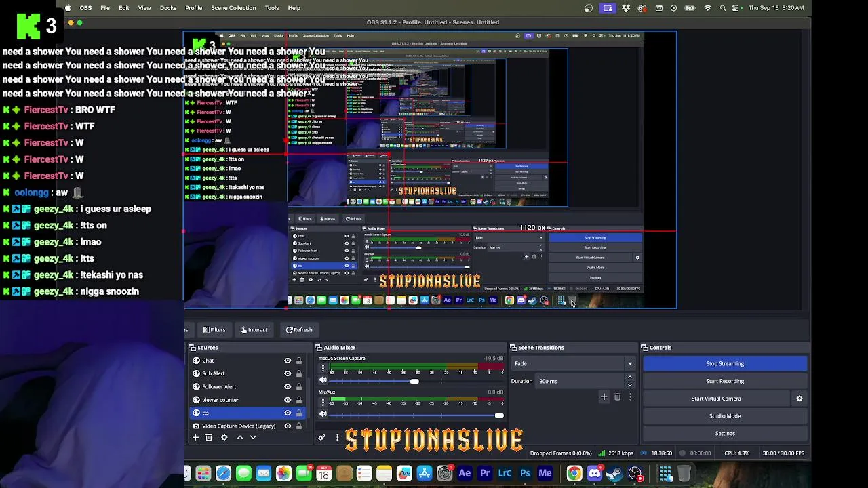Viewport: 868px width, 488px height.
Task: Adjust macOS Screen Capture volume slider
Action: coord(414,381)
